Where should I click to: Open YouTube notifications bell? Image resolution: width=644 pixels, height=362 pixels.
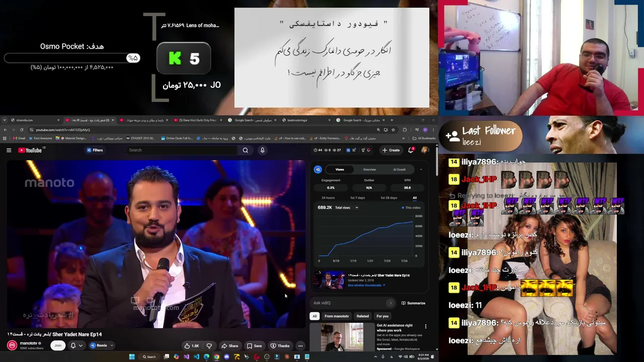tap(411, 150)
